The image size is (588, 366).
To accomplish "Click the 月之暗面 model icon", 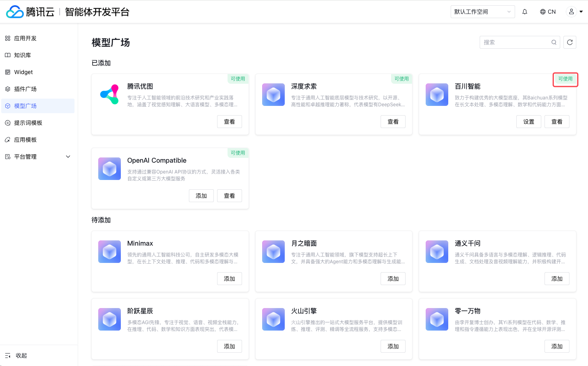I will (x=273, y=252).
